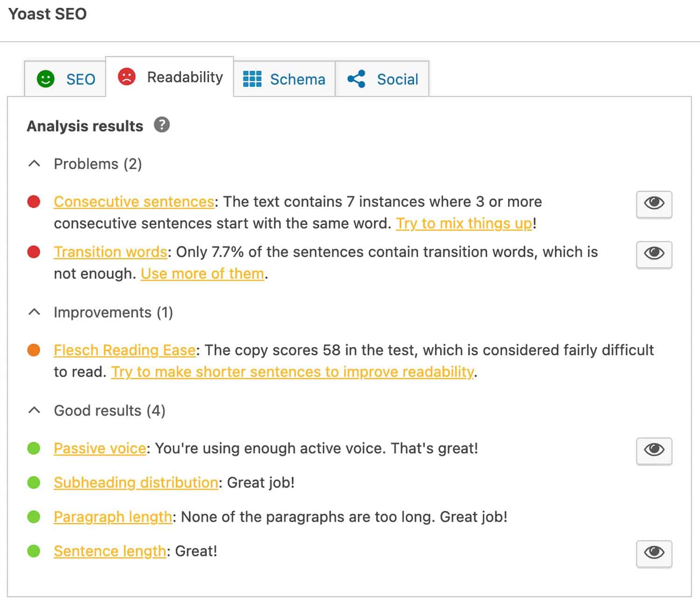Viewport: 700px width, 603px height.
Task: Collapse the Good results section
Action: click(x=33, y=410)
